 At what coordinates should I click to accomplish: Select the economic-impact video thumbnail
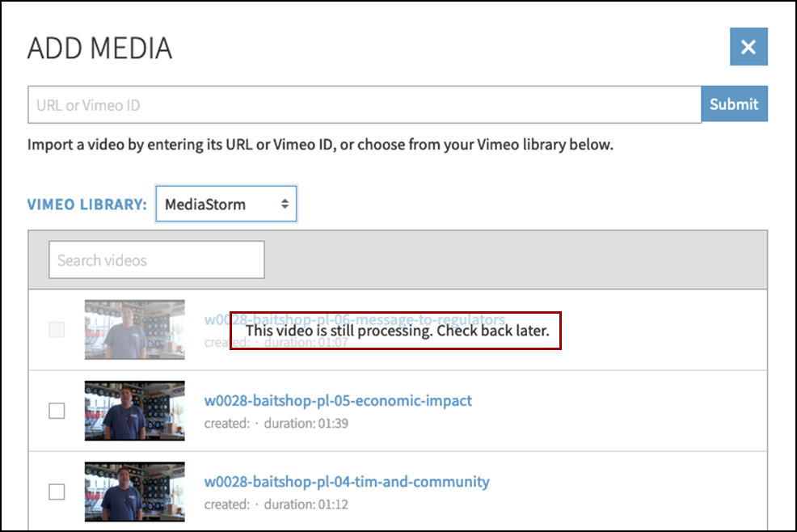point(134,411)
